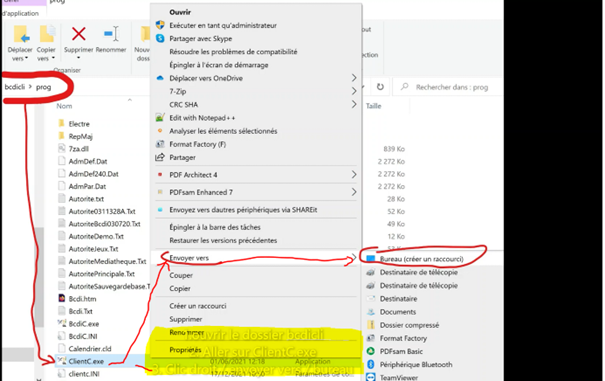Click the bcdicli breadcrumb in address bar

[x=15, y=87]
